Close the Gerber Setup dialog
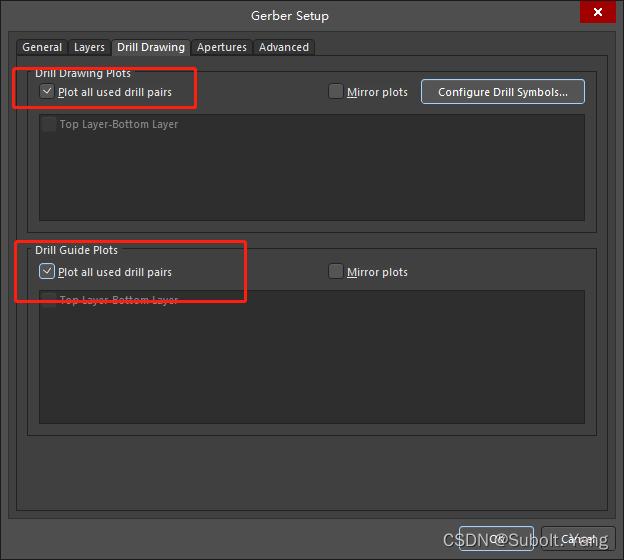 point(597,13)
